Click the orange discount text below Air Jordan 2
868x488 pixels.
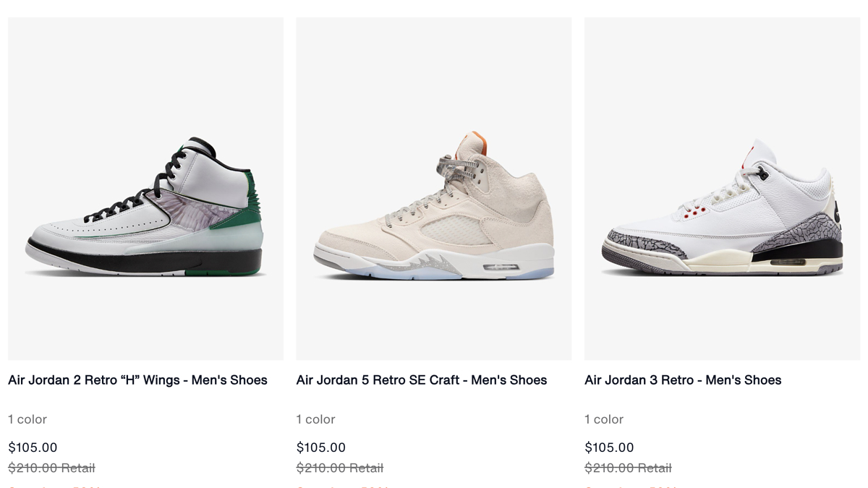click(54, 486)
